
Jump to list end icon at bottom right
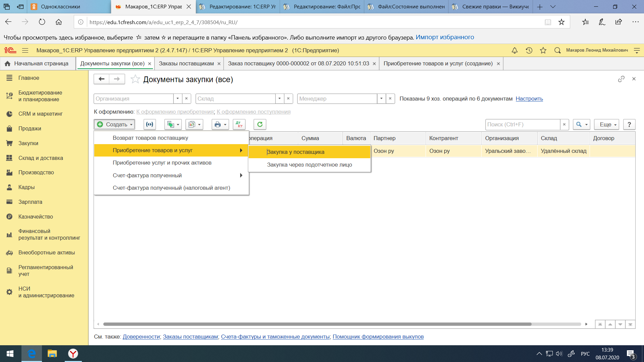pyautogui.click(x=630, y=324)
